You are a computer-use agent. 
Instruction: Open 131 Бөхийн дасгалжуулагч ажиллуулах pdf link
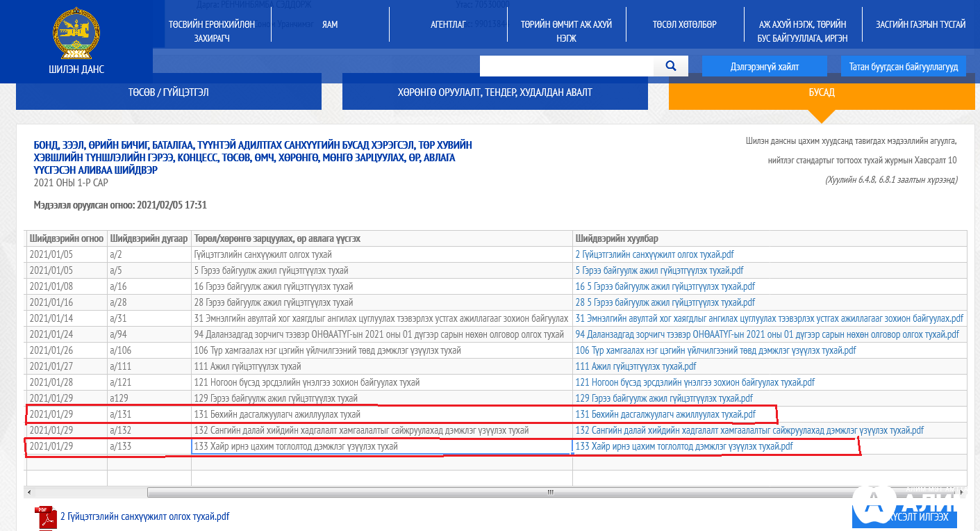(x=665, y=414)
